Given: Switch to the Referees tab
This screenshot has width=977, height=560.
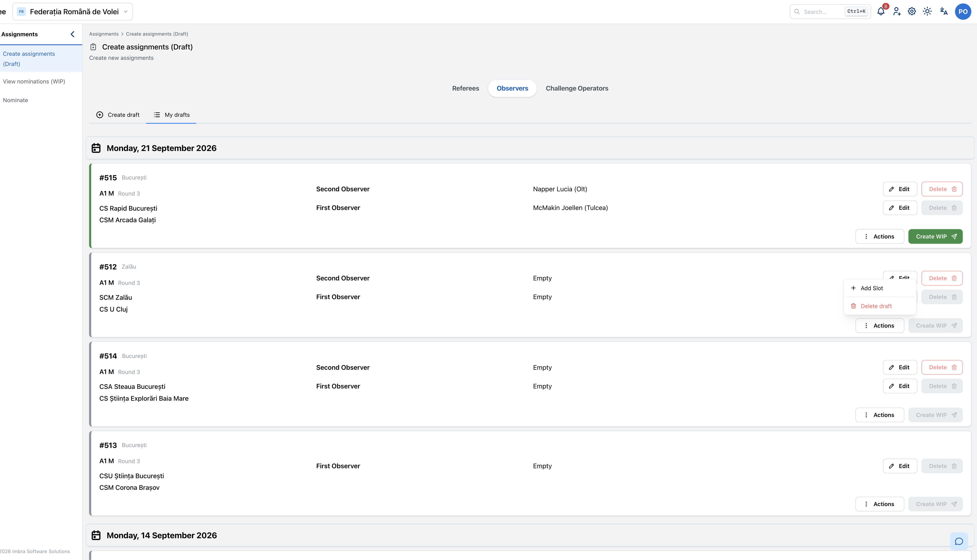Looking at the screenshot, I should pyautogui.click(x=465, y=89).
